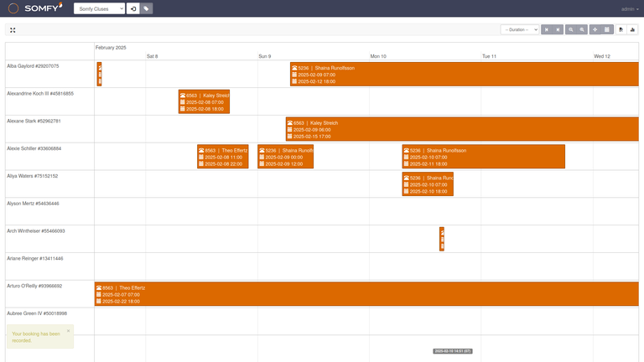Click the fullscreen expand icon

[13, 29]
